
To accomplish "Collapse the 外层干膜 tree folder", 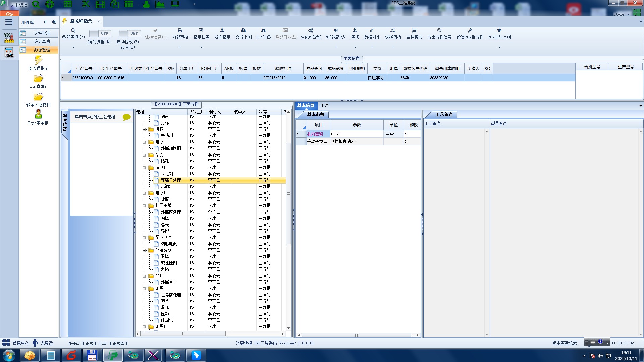I will coord(144,206).
